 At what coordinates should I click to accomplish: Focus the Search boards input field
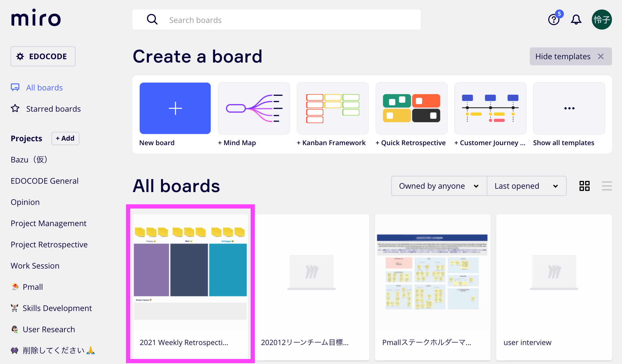[x=277, y=20]
